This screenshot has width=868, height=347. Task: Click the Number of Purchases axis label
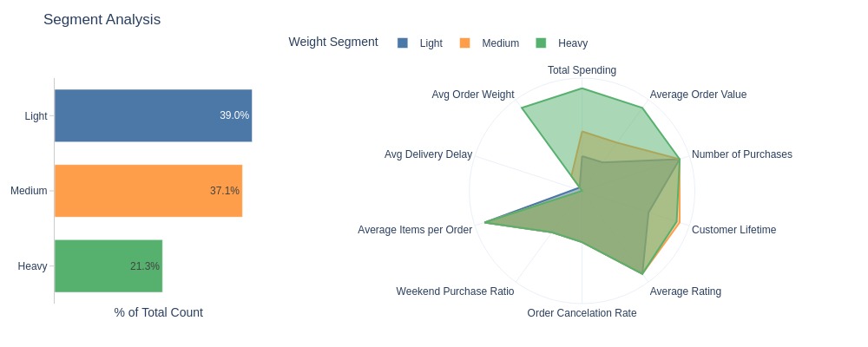(742, 154)
